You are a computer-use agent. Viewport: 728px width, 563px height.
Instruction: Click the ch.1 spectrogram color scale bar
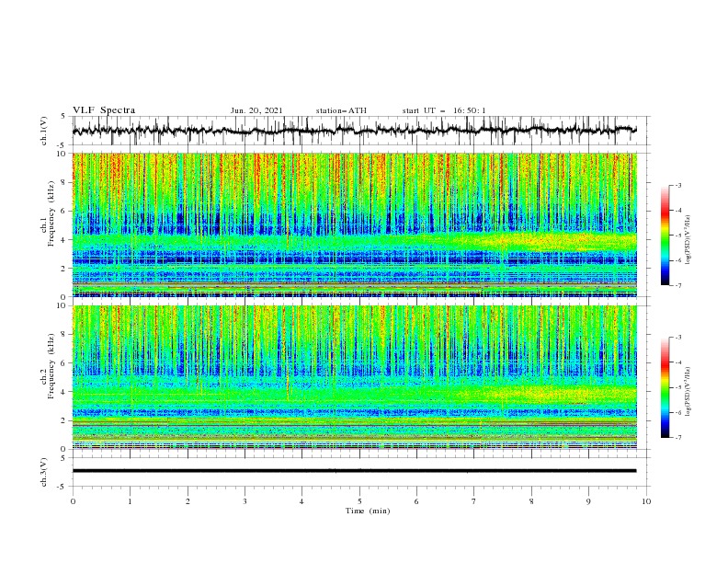point(665,235)
